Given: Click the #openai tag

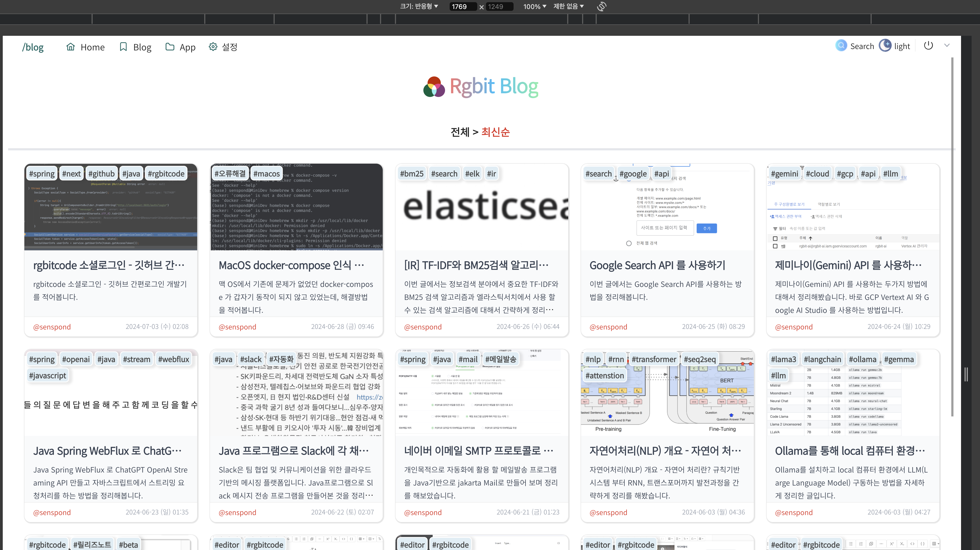Looking at the screenshot, I should coord(76,359).
